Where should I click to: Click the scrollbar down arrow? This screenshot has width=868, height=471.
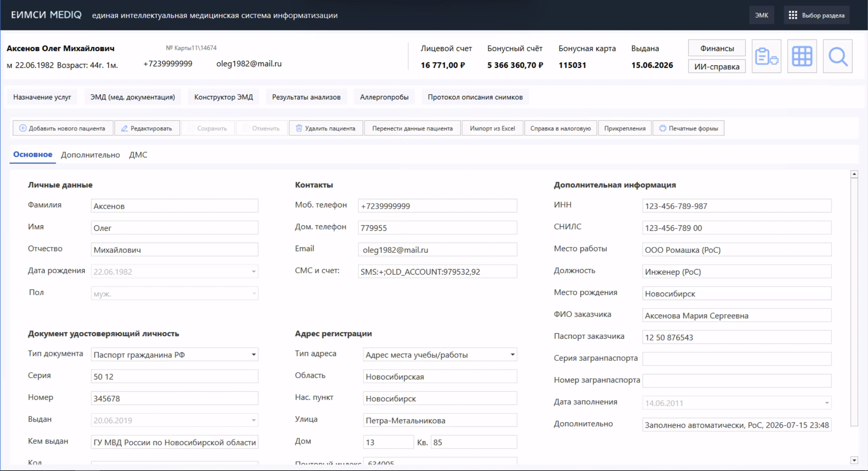854,460
